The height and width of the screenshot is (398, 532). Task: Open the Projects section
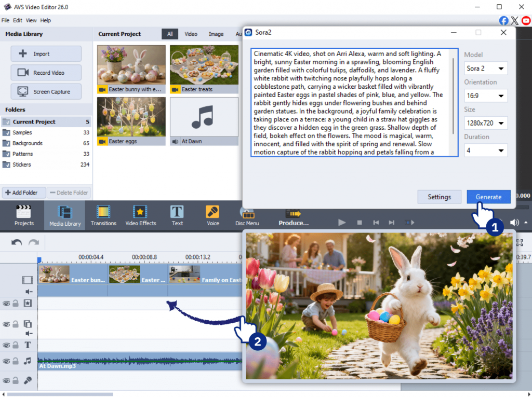point(24,215)
